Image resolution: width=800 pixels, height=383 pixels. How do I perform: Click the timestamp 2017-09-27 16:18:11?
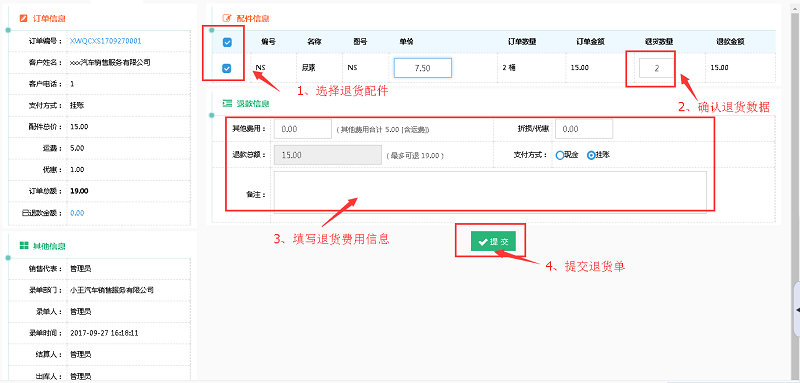[x=104, y=333]
